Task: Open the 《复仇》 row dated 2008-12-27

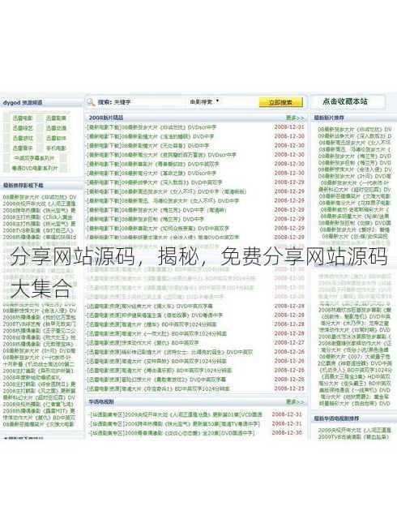Action: tap(143, 343)
